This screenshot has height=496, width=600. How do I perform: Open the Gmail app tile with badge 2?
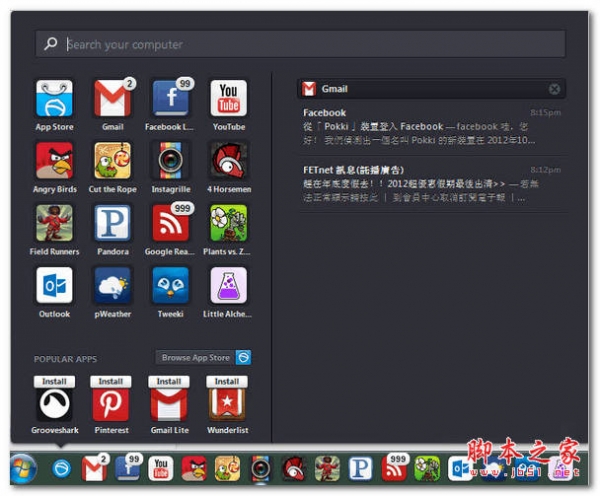(112, 98)
